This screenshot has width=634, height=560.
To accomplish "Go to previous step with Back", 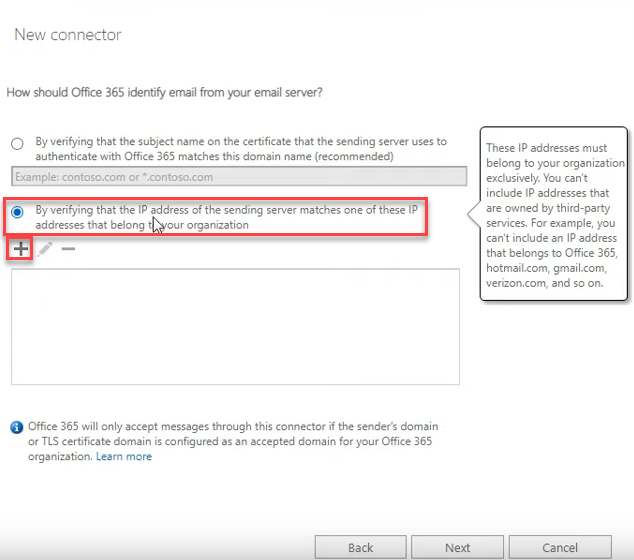I will tap(361, 547).
